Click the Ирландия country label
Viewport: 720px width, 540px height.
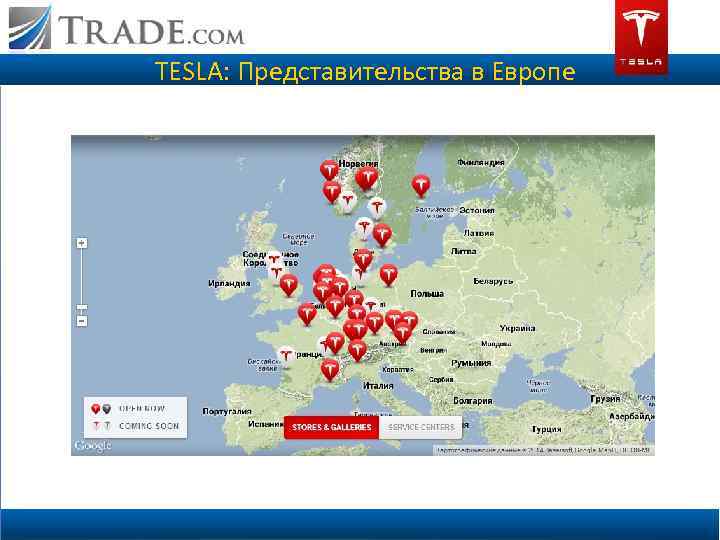pyautogui.click(x=229, y=283)
